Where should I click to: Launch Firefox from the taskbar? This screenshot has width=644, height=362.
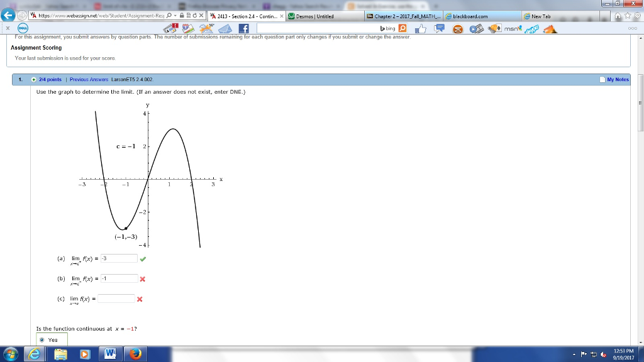click(135, 353)
